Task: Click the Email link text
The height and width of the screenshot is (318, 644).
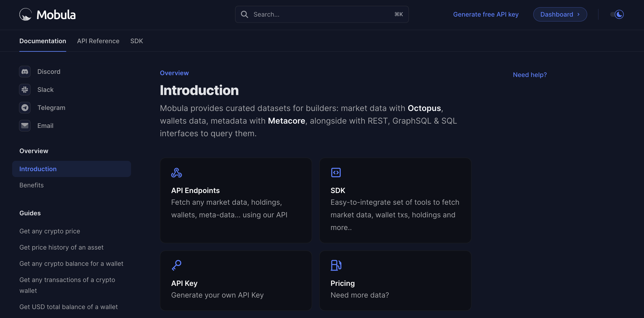Action: click(x=45, y=126)
